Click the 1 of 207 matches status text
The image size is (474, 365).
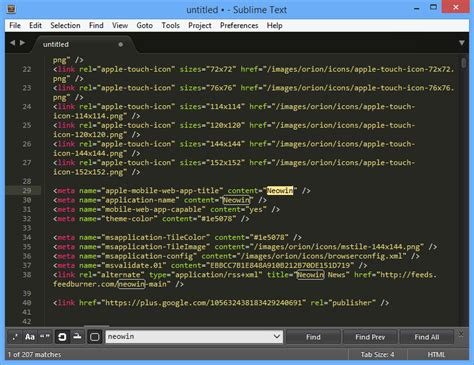pyautogui.click(x=35, y=355)
